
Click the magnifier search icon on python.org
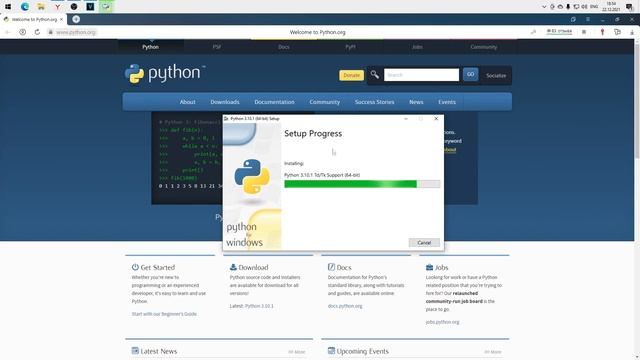click(374, 75)
